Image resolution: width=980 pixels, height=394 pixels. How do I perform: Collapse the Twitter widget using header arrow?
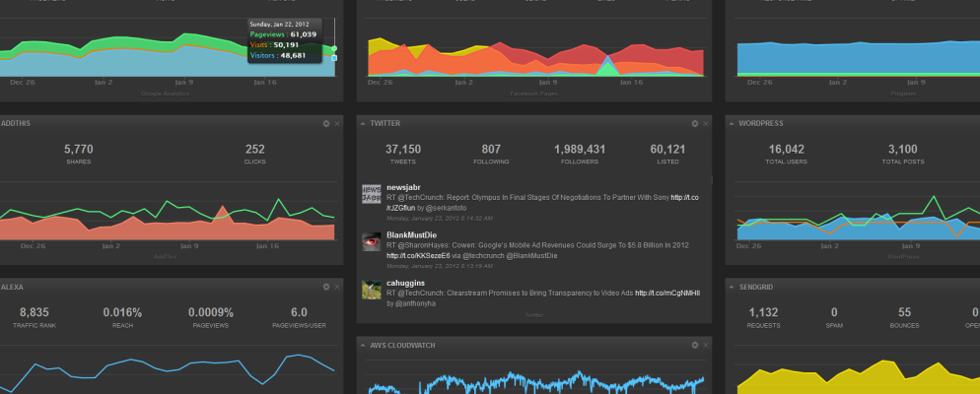tap(363, 123)
